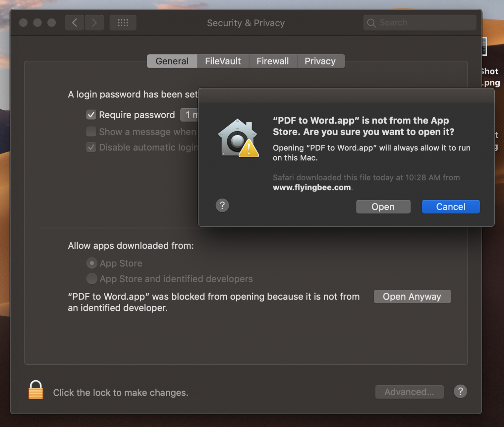Click "Click the lock to make changes." text

[x=121, y=392]
